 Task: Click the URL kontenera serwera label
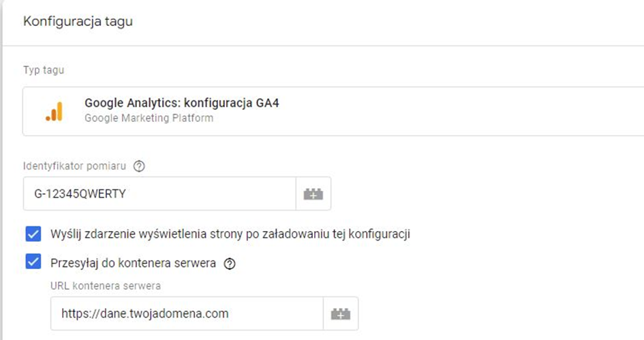[105, 285]
